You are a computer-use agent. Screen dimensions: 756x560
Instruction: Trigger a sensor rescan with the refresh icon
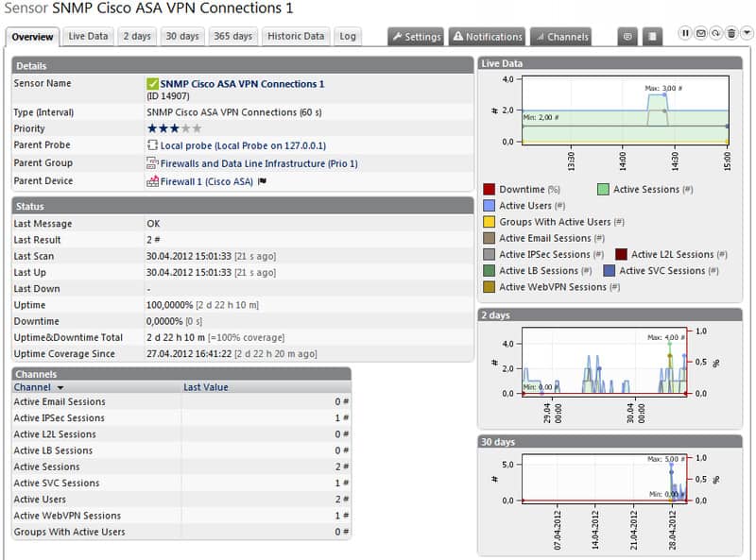click(x=716, y=33)
